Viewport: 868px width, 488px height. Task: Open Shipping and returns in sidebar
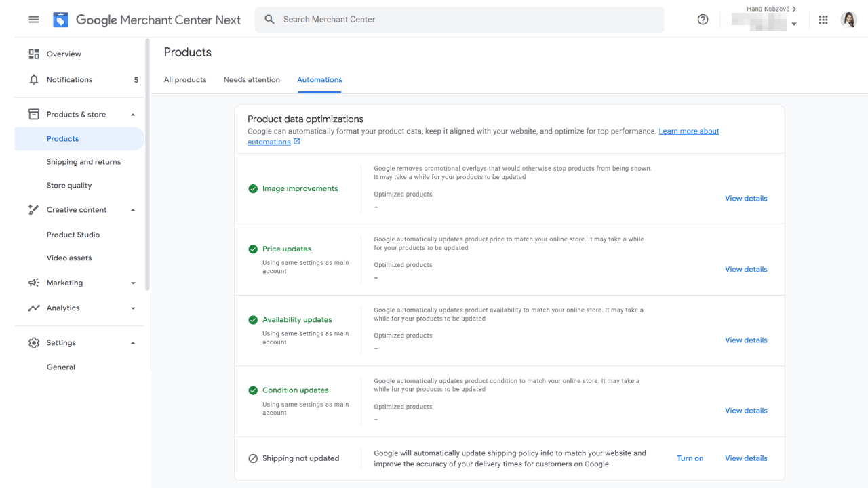[x=83, y=162]
